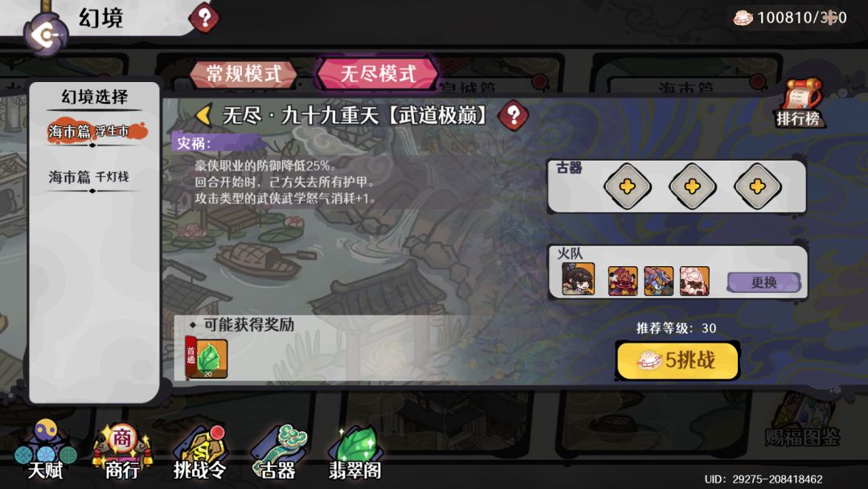Open help question mark next to 幻境 title
Image resolution: width=868 pixels, height=489 pixels.
pos(204,18)
